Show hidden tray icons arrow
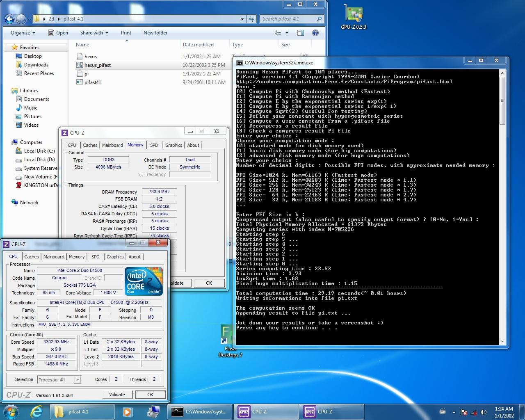 tap(454, 412)
